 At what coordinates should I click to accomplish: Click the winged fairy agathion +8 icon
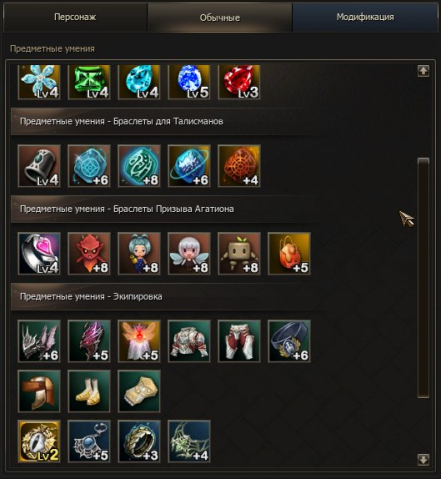coord(189,254)
